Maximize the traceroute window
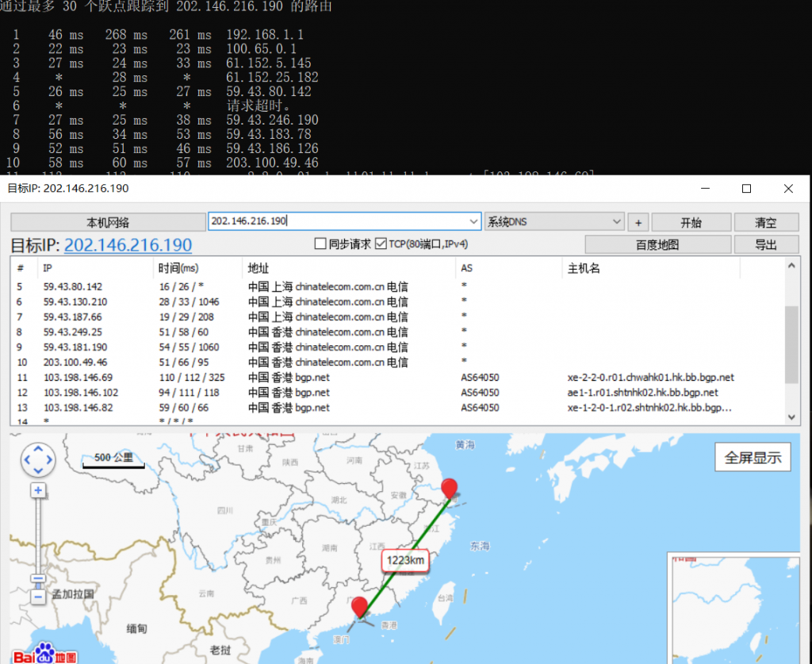The width and height of the screenshot is (812, 664). coord(746,189)
